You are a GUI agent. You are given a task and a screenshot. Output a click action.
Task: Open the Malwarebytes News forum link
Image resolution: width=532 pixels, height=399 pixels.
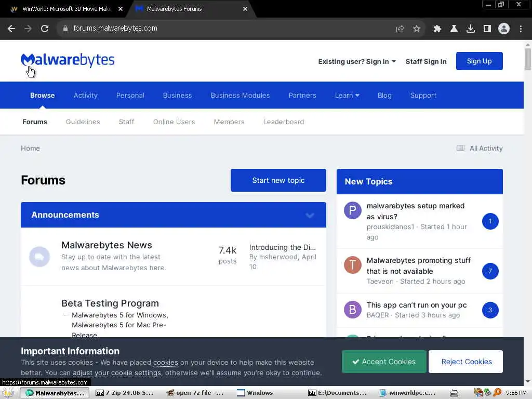(107, 245)
